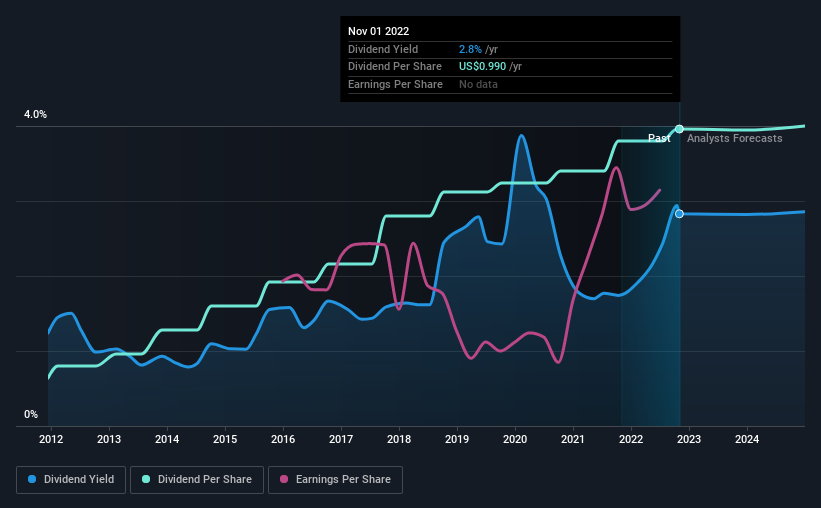This screenshot has height=508, width=821.
Task: Toggle the Earnings Per Share legend button
Action: (x=335, y=480)
